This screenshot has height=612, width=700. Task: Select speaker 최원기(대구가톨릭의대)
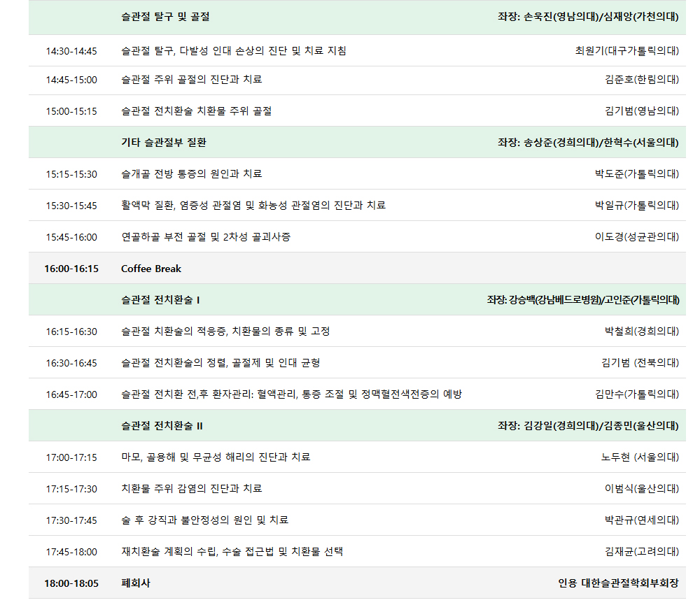(626, 51)
